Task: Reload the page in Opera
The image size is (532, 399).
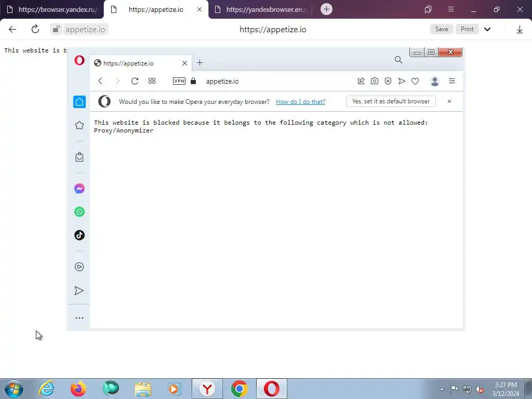Action: click(135, 81)
